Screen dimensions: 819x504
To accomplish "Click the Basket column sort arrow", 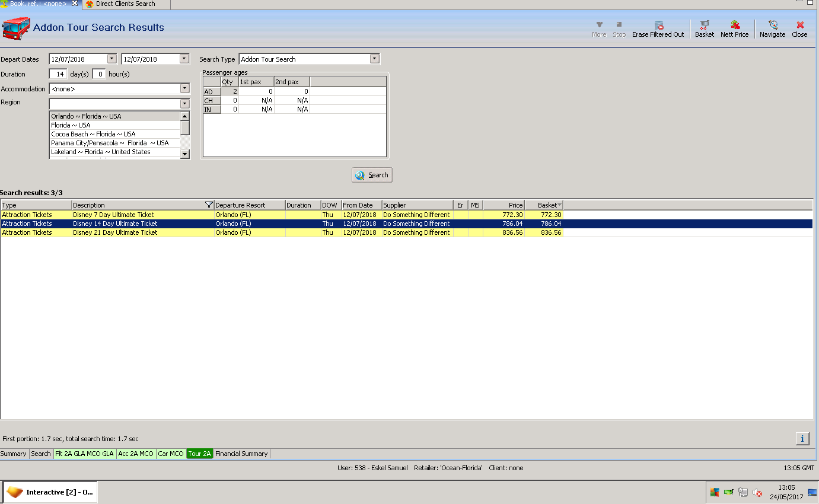I will pos(559,205).
